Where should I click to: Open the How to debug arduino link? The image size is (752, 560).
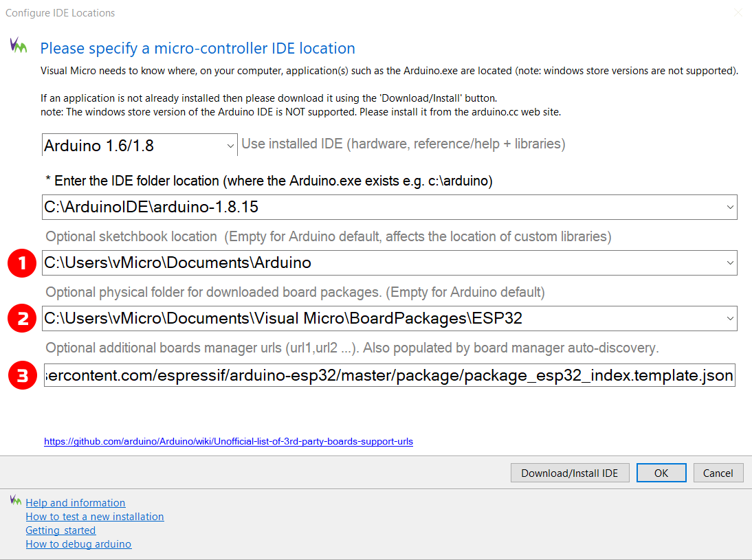(x=78, y=544)
